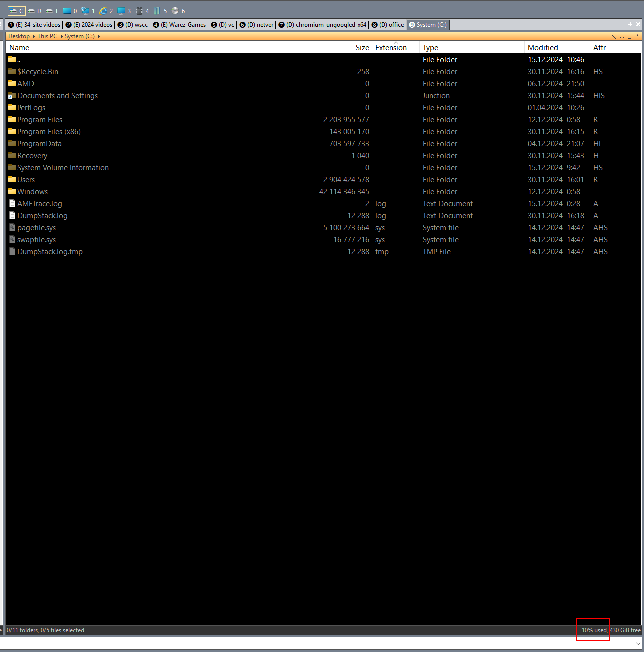Open Internet Explorer shortcut numbered 2

[x=106, y=11]
